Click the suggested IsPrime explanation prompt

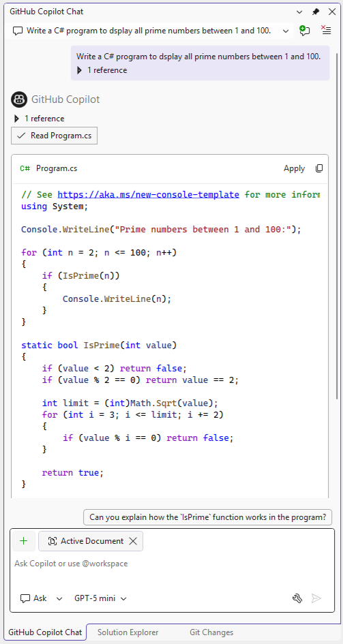(207, 517)
